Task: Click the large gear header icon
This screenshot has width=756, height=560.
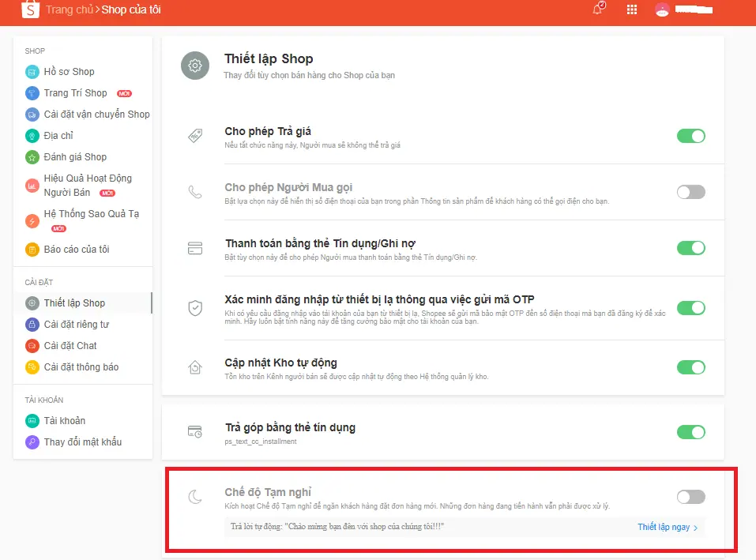Action: coord(195,66)
